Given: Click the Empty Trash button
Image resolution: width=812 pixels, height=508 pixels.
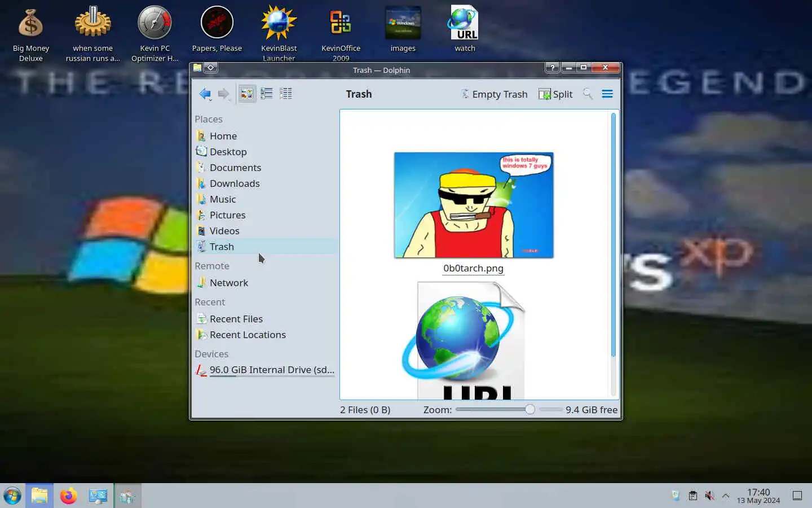Looking at the screenshot, I should coord(494,94).
